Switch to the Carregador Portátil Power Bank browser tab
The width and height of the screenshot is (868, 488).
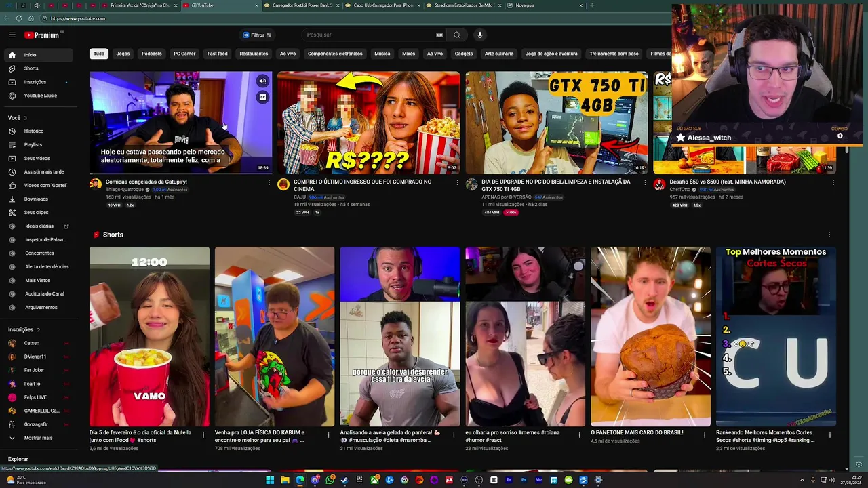click(x=302, y=5)
